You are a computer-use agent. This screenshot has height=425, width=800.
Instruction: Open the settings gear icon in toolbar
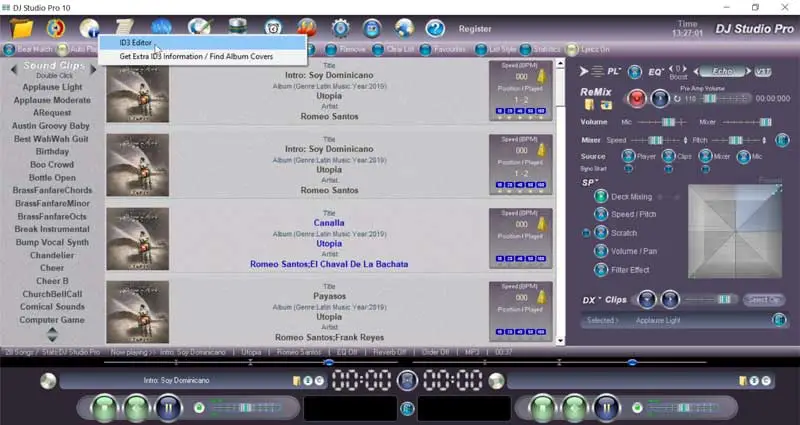[x=340, y=29]
